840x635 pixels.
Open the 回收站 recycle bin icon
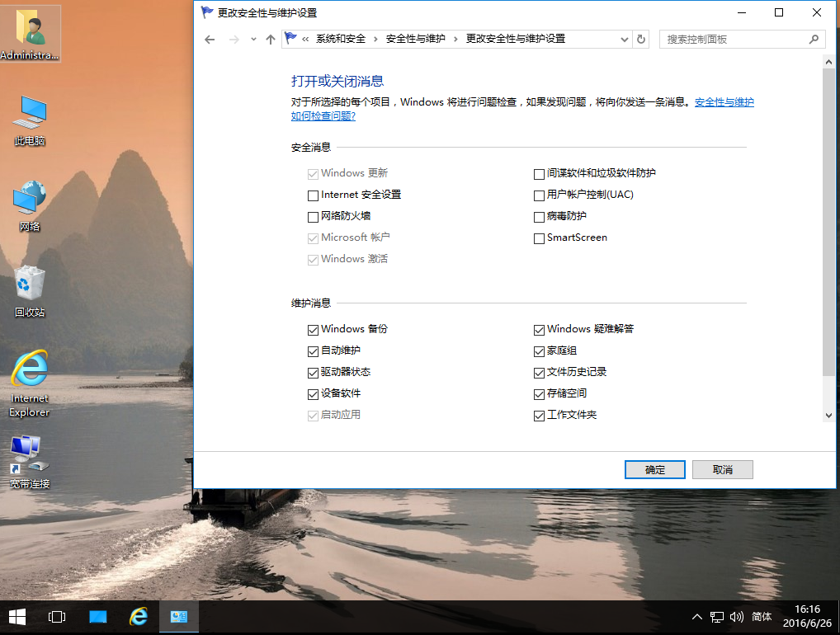(x=30, y=292)
